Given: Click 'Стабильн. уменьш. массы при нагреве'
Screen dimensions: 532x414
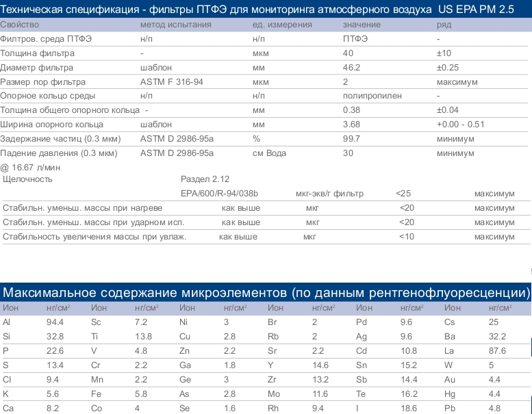Looking at the screenshot, I should 82,208.
